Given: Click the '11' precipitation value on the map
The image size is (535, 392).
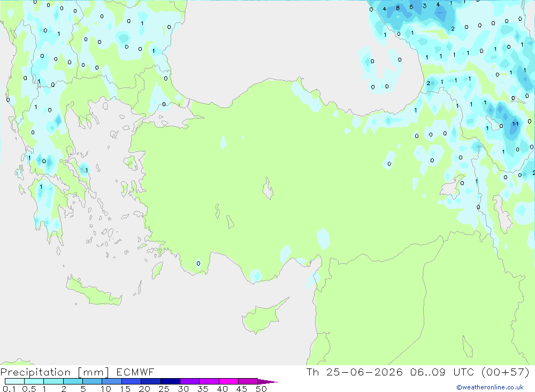Looking at the screenshot, I should click(x=515, y=124).
